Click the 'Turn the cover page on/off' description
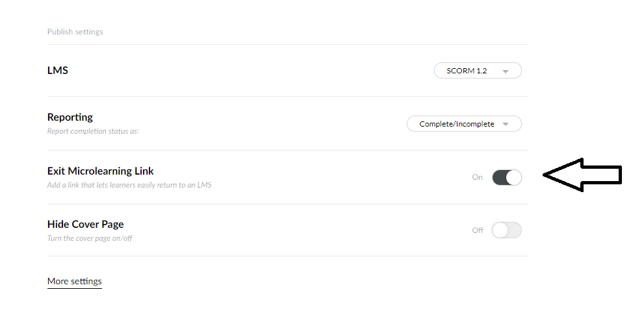This screenshot has height=331, width=644. [90, 238]
